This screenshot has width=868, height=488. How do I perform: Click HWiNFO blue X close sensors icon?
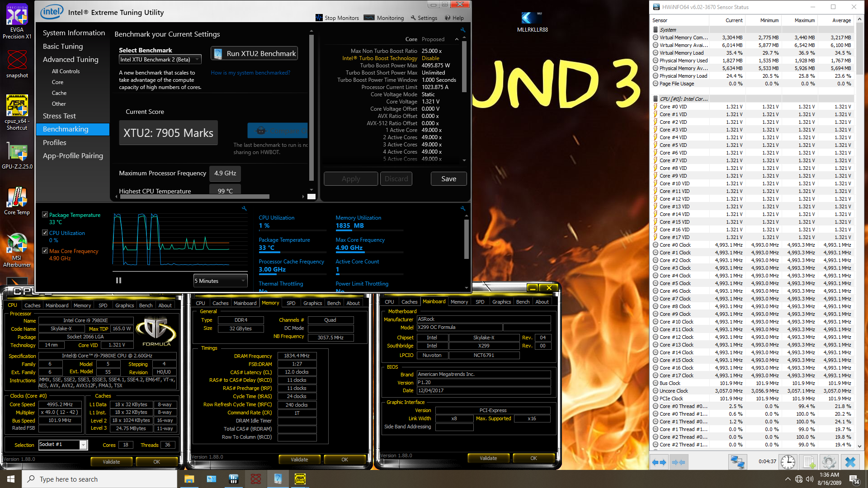pos(850,462)
